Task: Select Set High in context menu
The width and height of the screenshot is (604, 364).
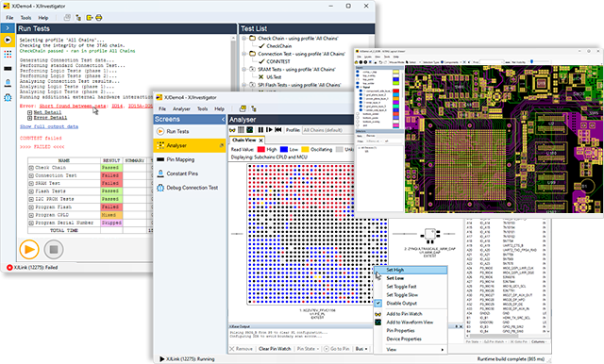Action: pyautogui.click(x=411, y=270)
